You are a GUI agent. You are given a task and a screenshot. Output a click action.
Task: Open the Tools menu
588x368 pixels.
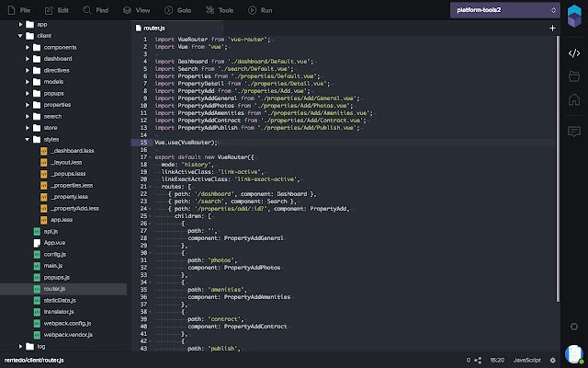pyautogui.click(x=220, y=10)
